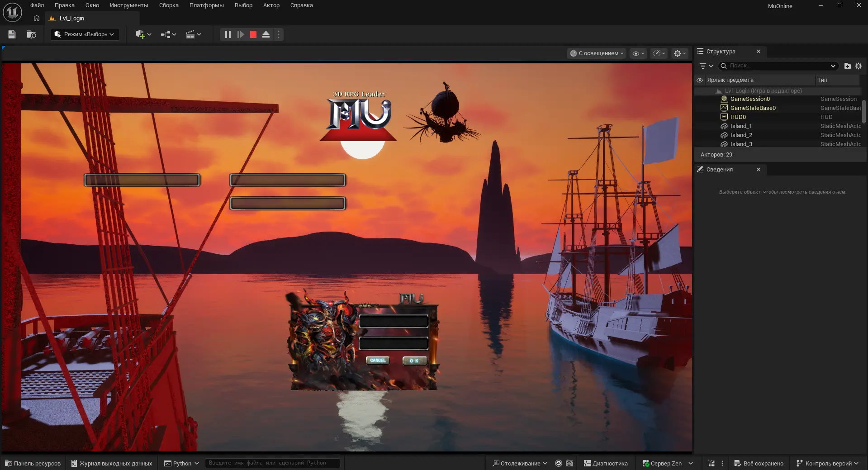The height and width of the screenshot is (470, 868).
Task: Close the Структура panel tab
Action: (759, 52)
